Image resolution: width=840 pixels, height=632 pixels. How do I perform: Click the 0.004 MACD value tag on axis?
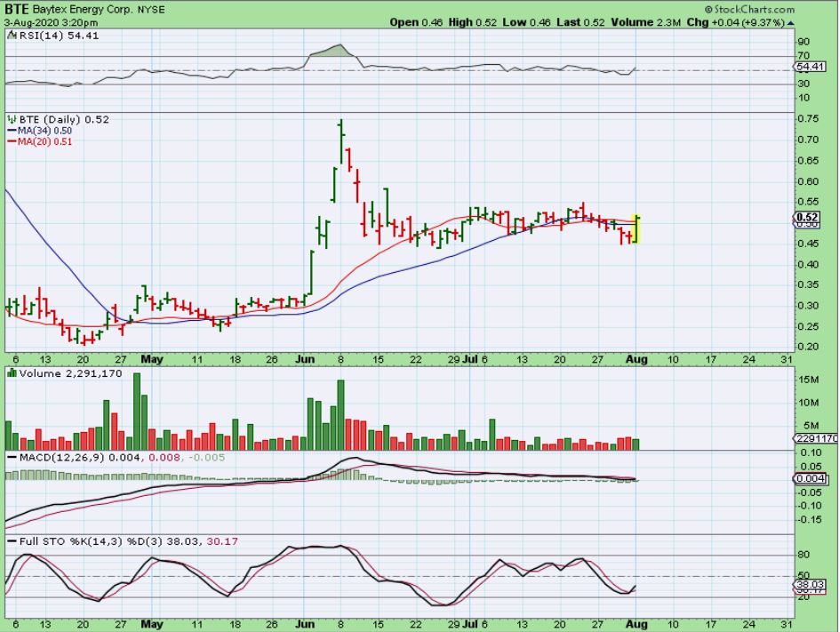[x=809, y=478]
